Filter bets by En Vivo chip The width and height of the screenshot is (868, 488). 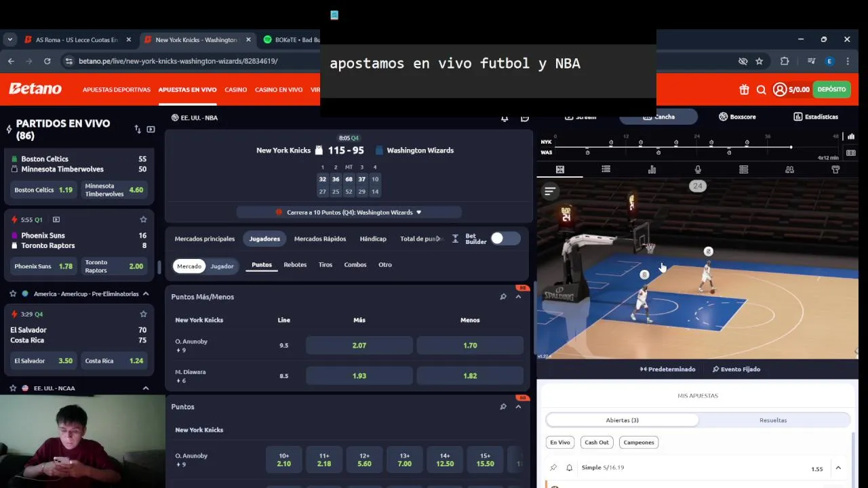tap(560, 443)
